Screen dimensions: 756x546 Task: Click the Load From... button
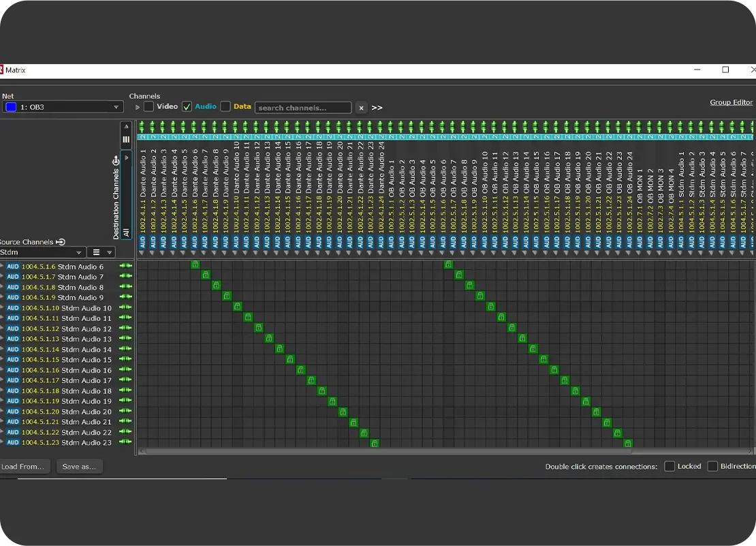point(25,466)
